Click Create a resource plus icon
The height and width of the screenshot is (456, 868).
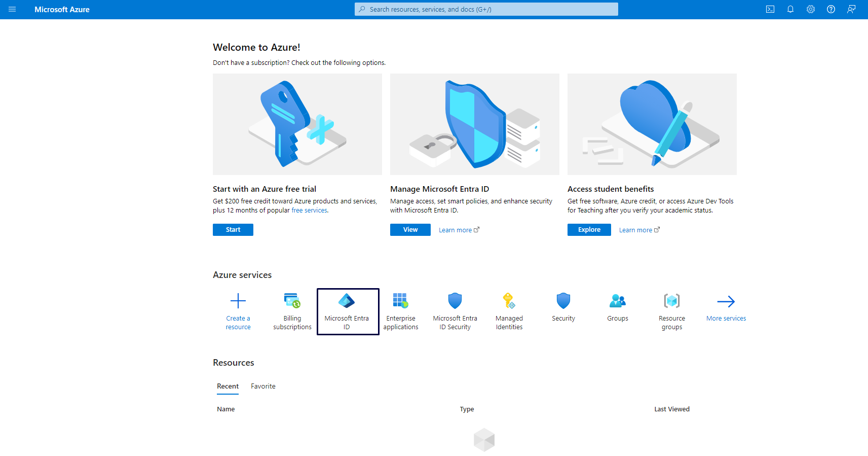pyautogui.click(x=238, y=301)
